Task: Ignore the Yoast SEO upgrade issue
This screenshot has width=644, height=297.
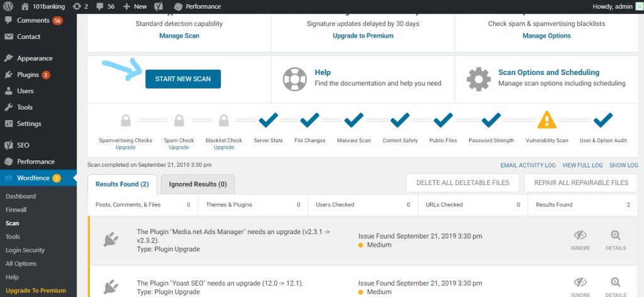Action: pos(580,287)
